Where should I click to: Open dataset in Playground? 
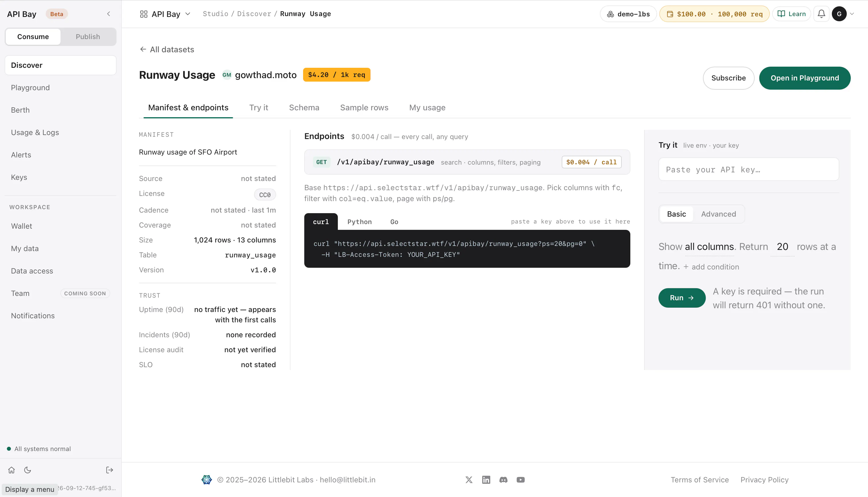(805, 78)
